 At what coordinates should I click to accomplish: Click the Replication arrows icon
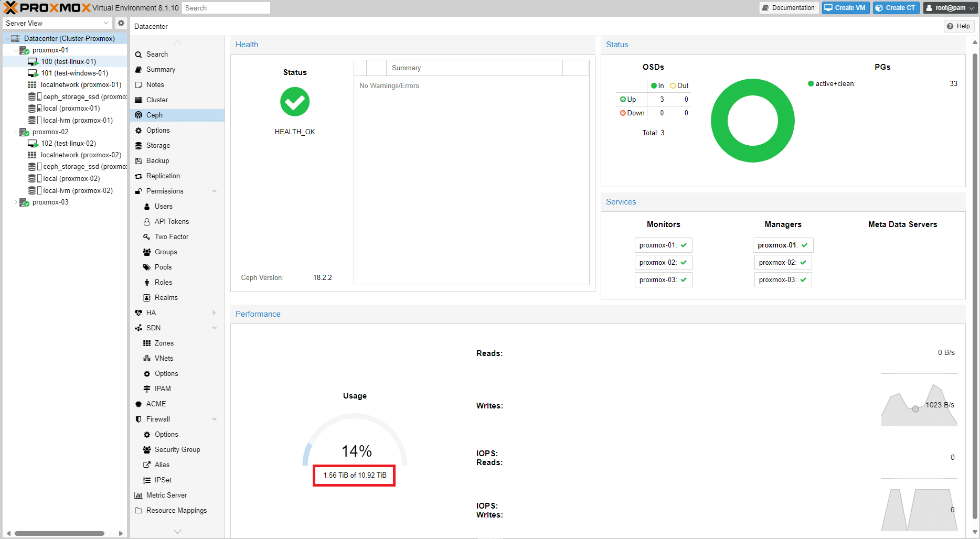click(139, 176)
